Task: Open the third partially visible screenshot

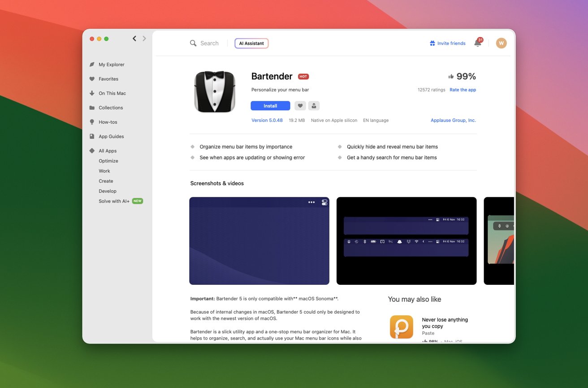Action: [x=499, y=241]
